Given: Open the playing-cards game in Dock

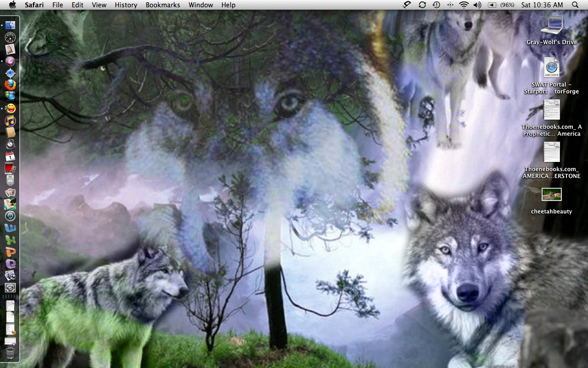Looking at the screenshot, I should coord(10,192).
